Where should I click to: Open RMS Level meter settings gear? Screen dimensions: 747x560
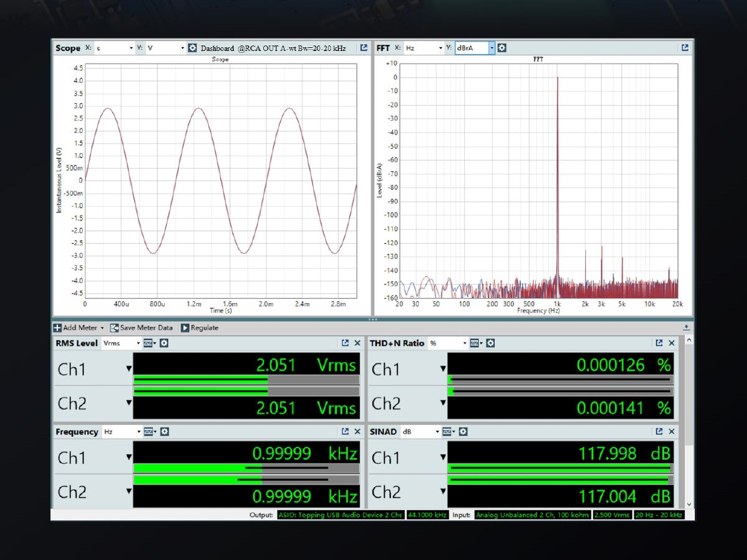pyautogui.click(x=164, y=343)
